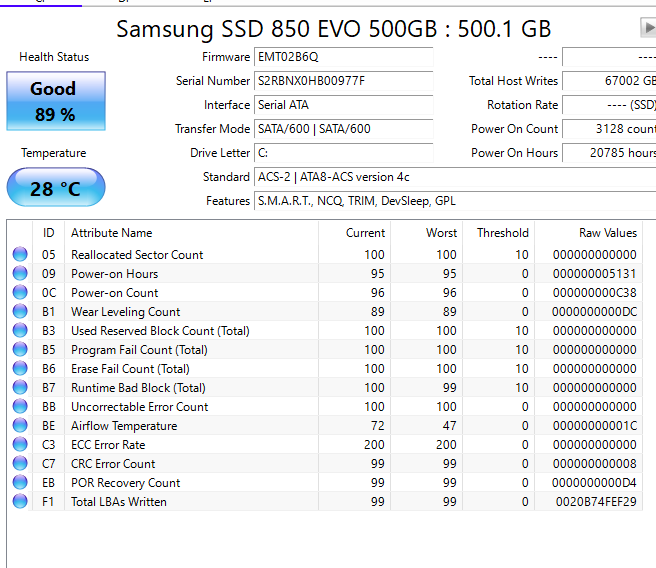Select Uncorrectable Error Count text
This screenshot has height=568, width=656.
[x=139, y=407]
